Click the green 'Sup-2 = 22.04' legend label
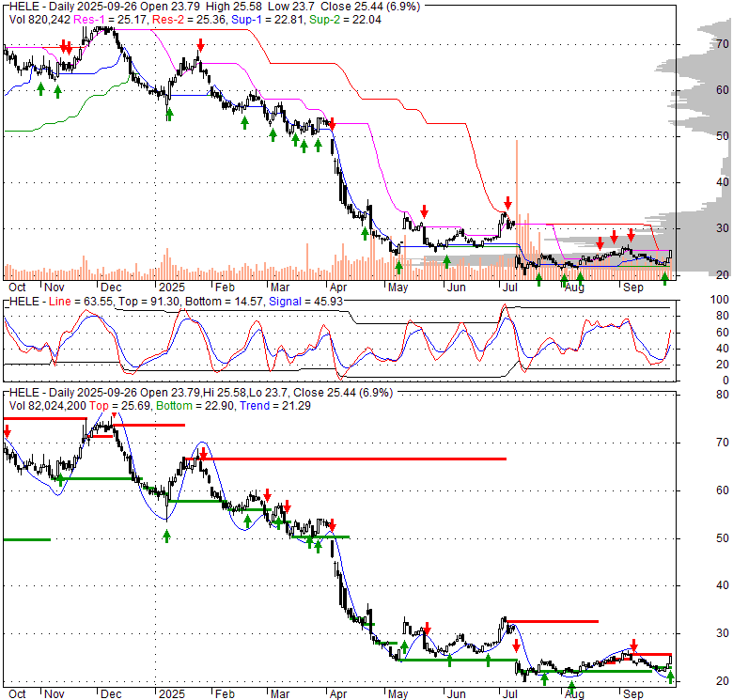Image resolution: width=733 pixels, height=700 pixels. click(345, 20)
